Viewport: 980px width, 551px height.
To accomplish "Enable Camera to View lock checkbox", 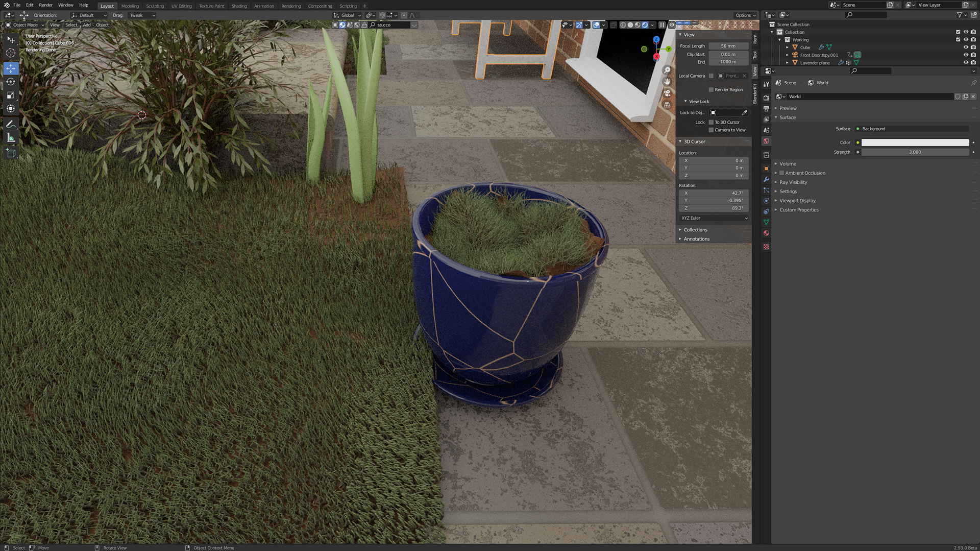I will click(x=711, y=130).
